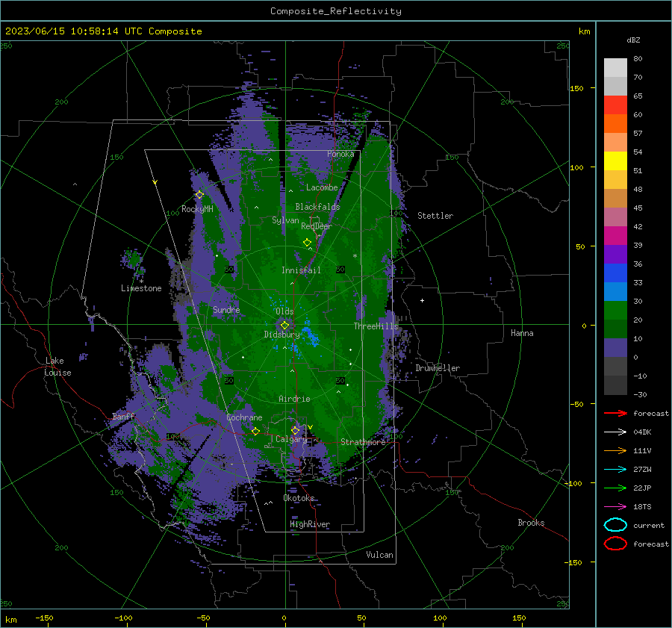Click the yellow diamond marker near RockyMH
Viewport: 672px width, 628px height.
pyautogui.click(x=199, y=195)
